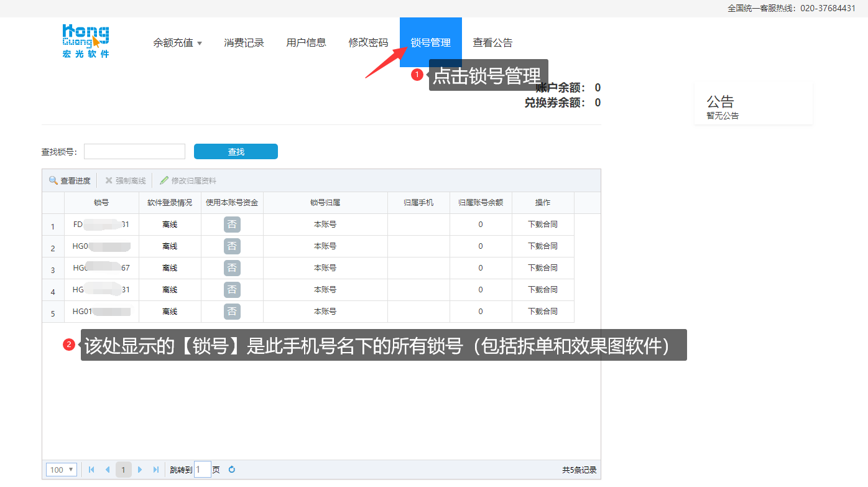Click the 修改归属资料 pencil icon
Screen dimensions: 868x487
coord(164,180)
